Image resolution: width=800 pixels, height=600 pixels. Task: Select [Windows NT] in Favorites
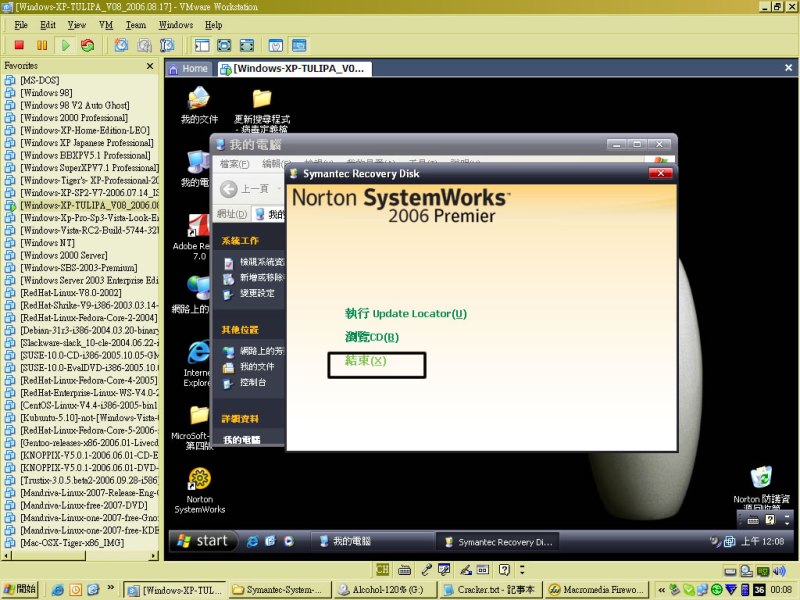pyautogui.click(x=40, y=242)
